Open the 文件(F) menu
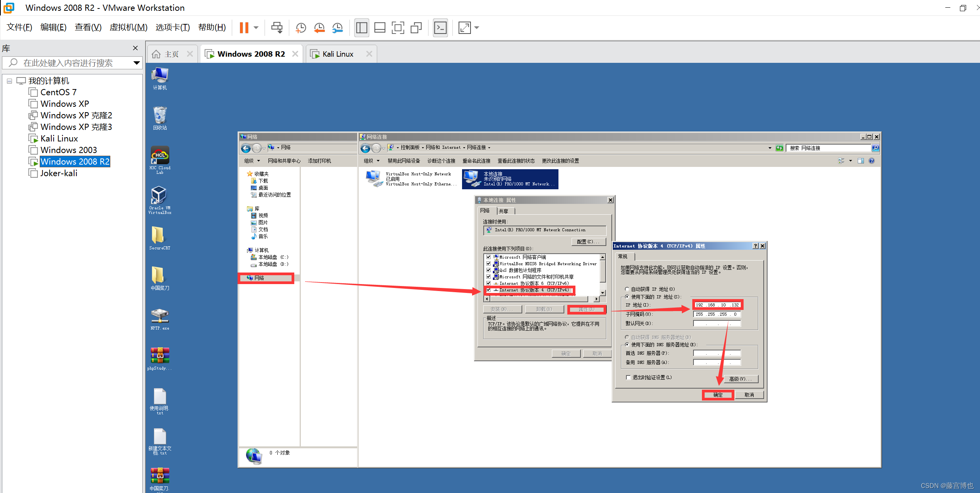This screenshot has height=493, width=980. [x=19, y=27]
